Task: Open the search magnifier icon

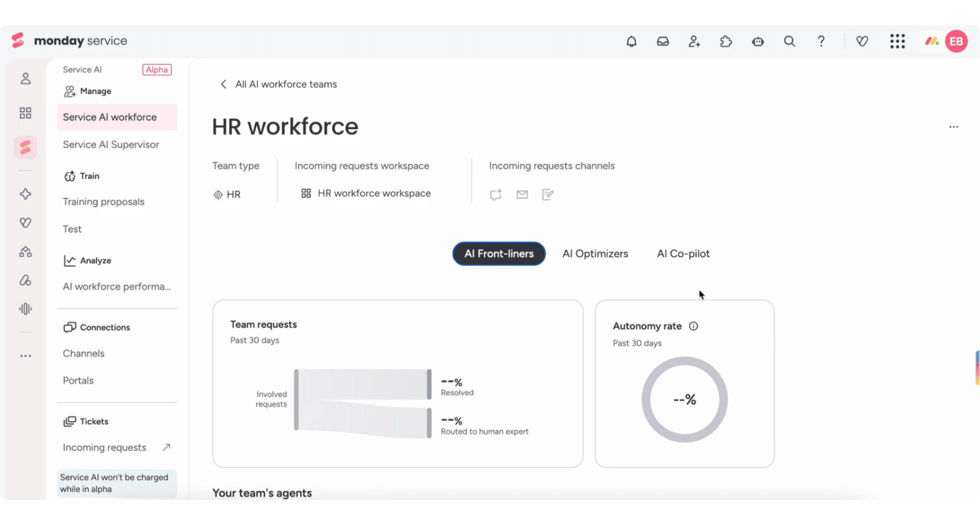Action: click(789, 41)
